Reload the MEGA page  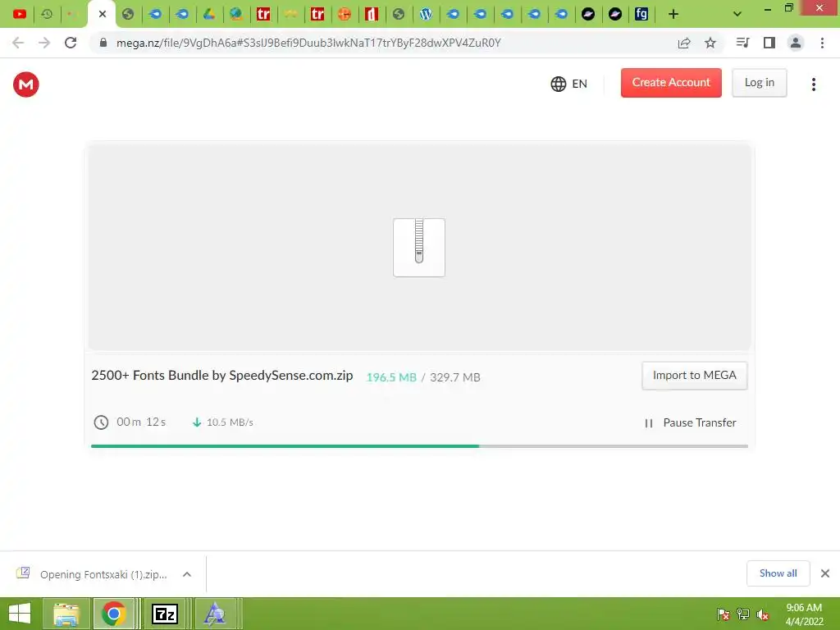71,43
